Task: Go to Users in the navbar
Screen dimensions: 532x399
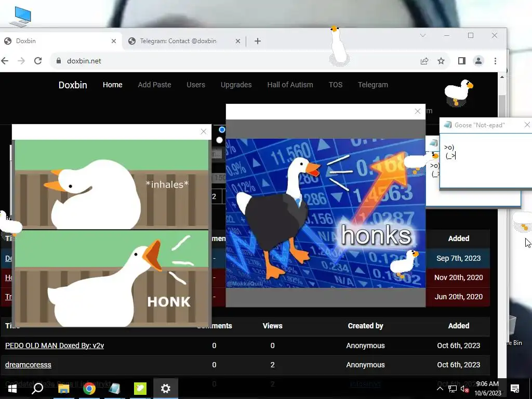Action: tap(196, 85)
